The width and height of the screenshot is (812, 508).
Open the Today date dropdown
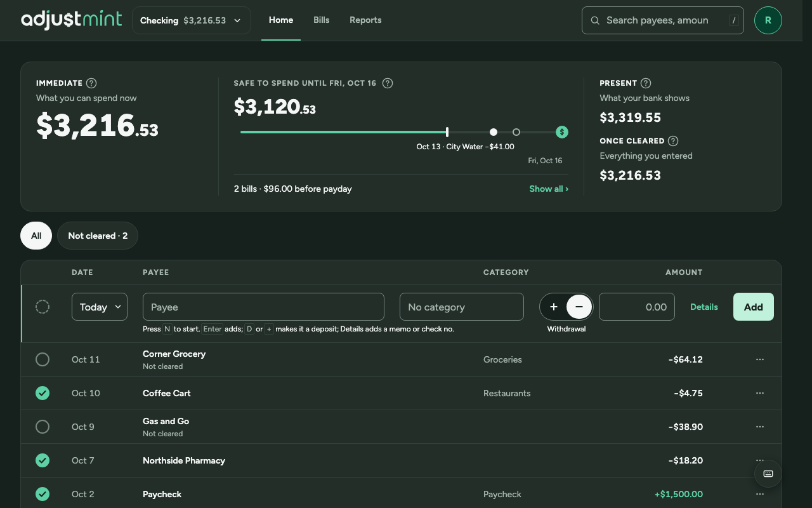tap(100, 307)
